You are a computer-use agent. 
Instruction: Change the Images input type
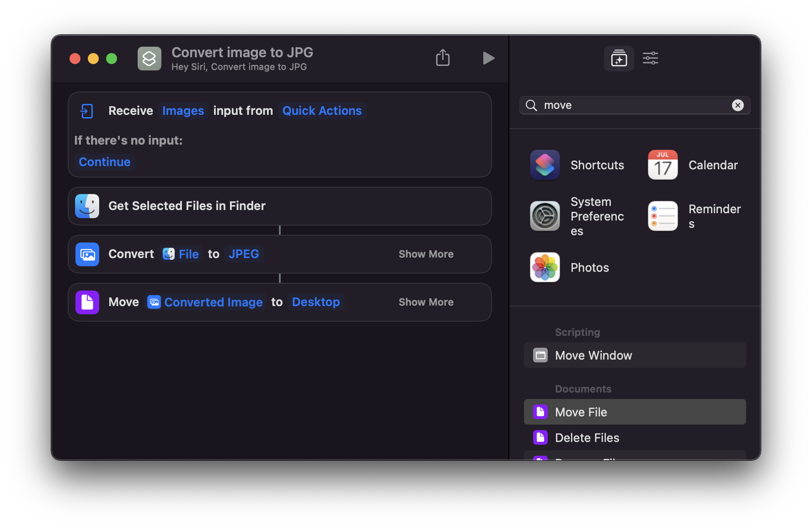tap(183, 111)
